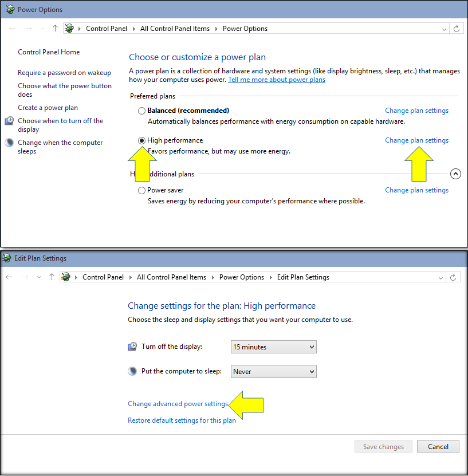Screen dimensions: 468x476
Task: Collapse the additional plans section
Action: pos(455,174)
